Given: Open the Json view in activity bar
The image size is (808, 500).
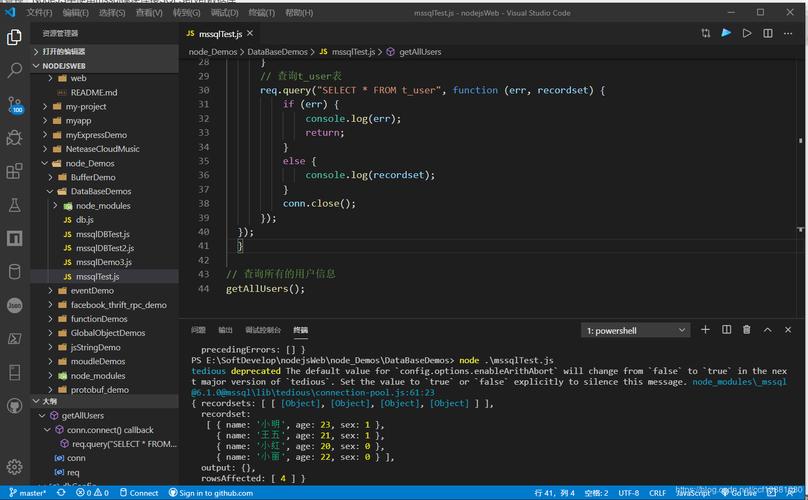Looking at the screenshot, I should click(14, 305).
